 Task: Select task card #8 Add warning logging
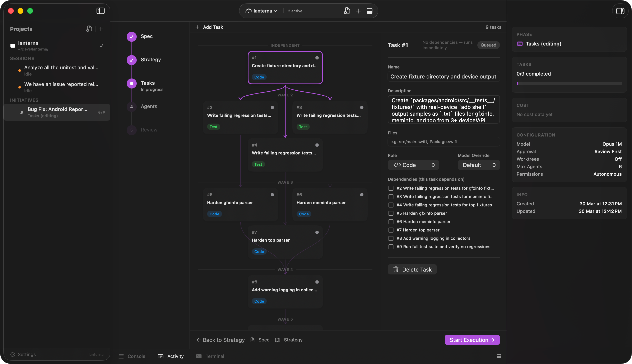pos(285,292)
